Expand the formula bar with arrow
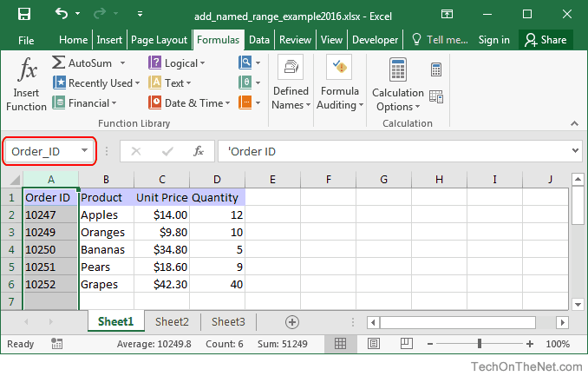Viewport: 588px width, 376px height. click(575, 150)
